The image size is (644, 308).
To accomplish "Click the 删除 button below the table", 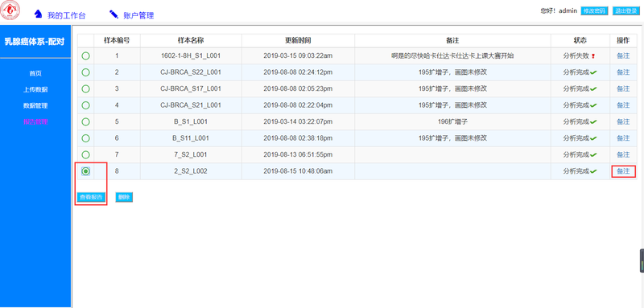I will pos(124,197).
